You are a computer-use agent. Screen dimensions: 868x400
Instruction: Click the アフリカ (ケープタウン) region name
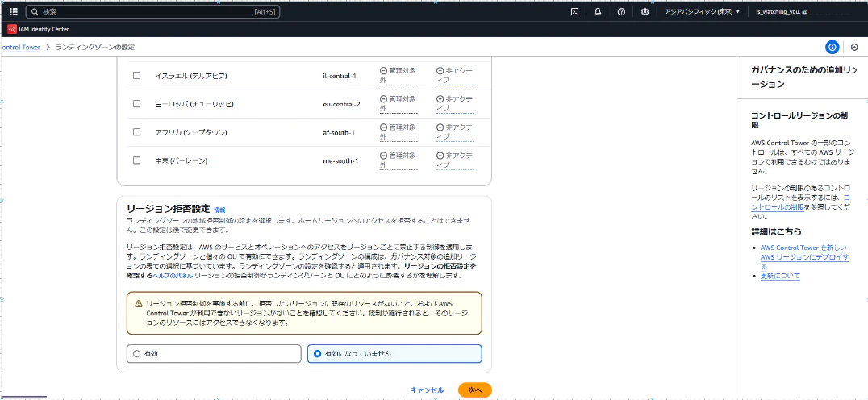coord(191,132)
